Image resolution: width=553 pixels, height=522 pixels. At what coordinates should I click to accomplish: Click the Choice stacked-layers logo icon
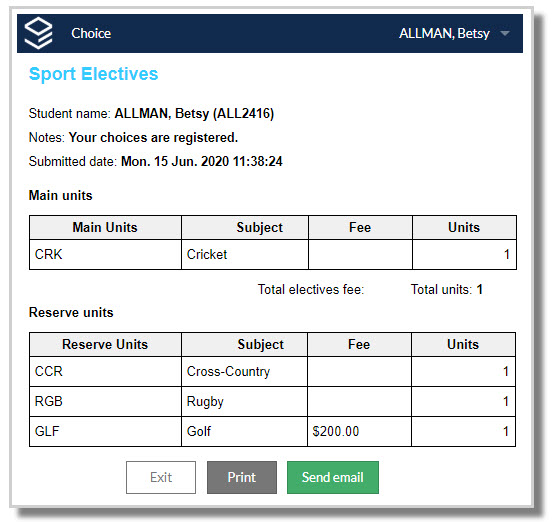pos(38,33)
